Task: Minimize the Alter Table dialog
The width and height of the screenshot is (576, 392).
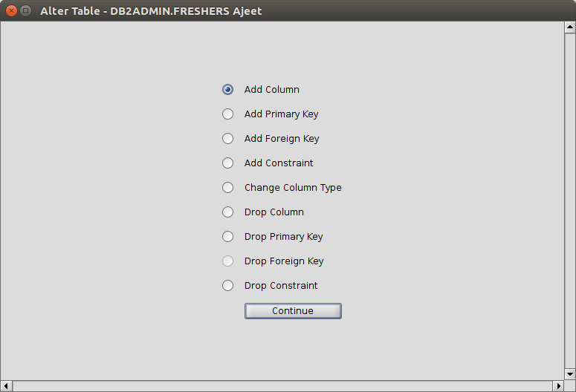Action: [25, 11]
